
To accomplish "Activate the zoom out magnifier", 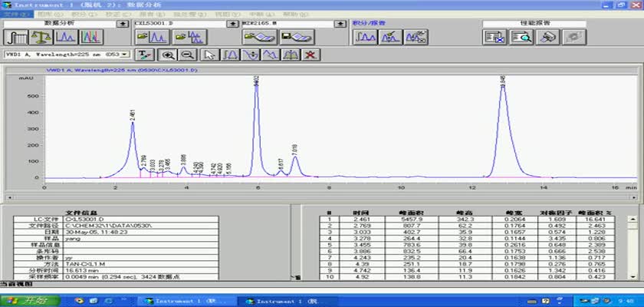I will coord(188,55).
